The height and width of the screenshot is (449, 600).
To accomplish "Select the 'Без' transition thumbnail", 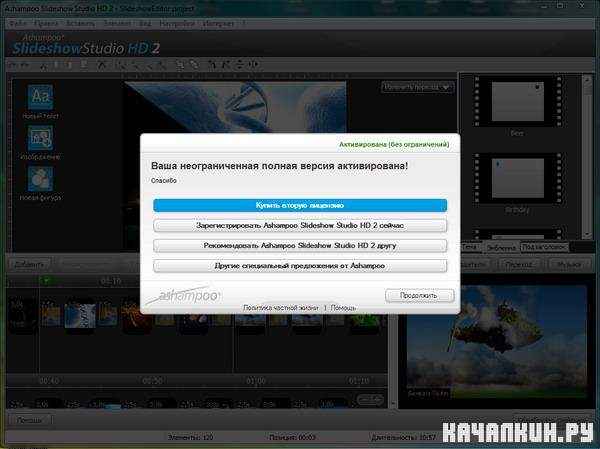I will (517, 101).
